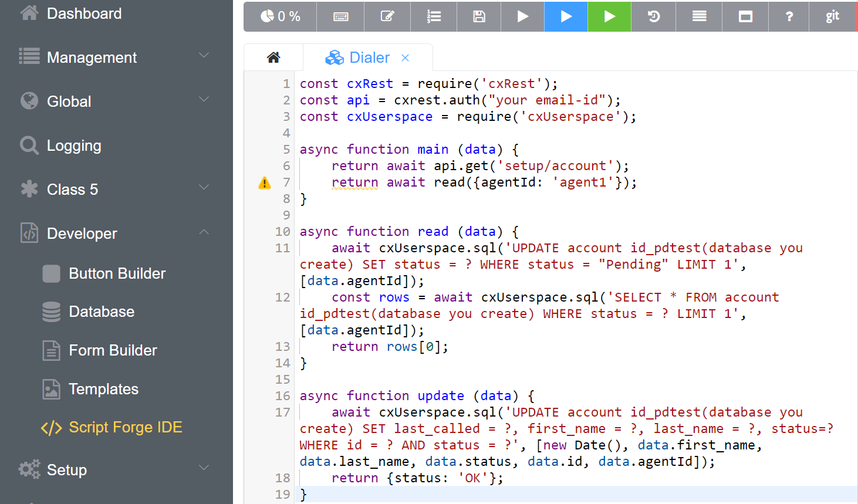858x504 pixels.
Task: Open the history icon in toolbar
Action: (654, 16)
